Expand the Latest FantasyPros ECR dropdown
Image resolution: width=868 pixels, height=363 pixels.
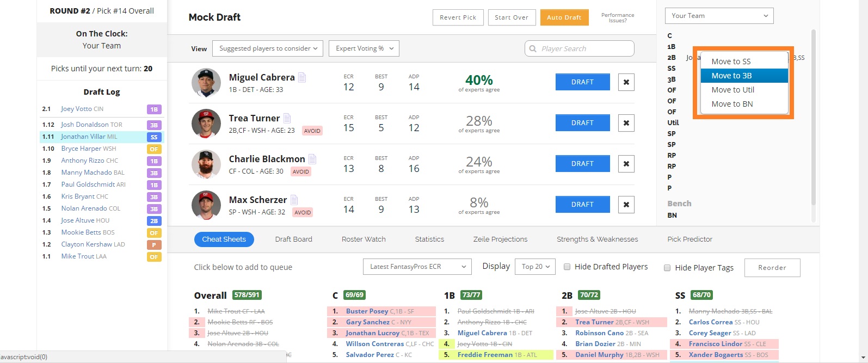tap(417, 267)
